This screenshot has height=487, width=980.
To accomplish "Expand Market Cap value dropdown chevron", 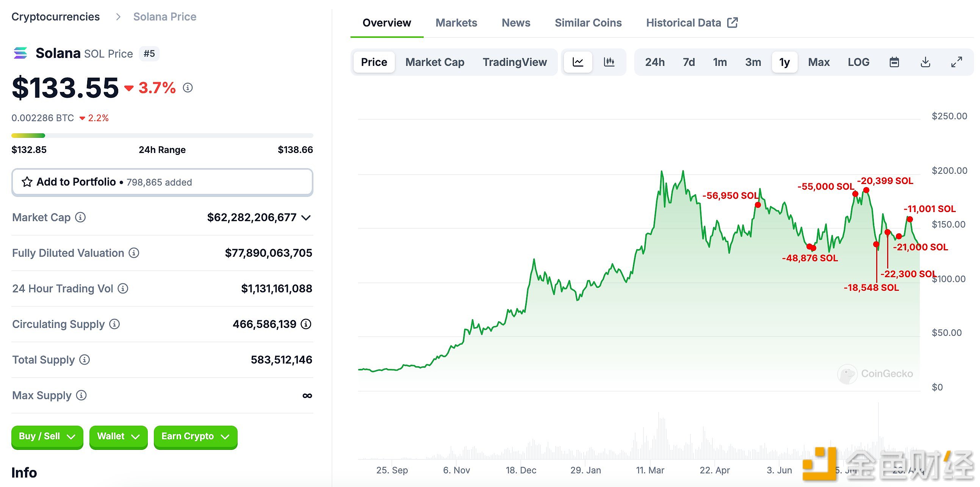I will click(306, 218).
